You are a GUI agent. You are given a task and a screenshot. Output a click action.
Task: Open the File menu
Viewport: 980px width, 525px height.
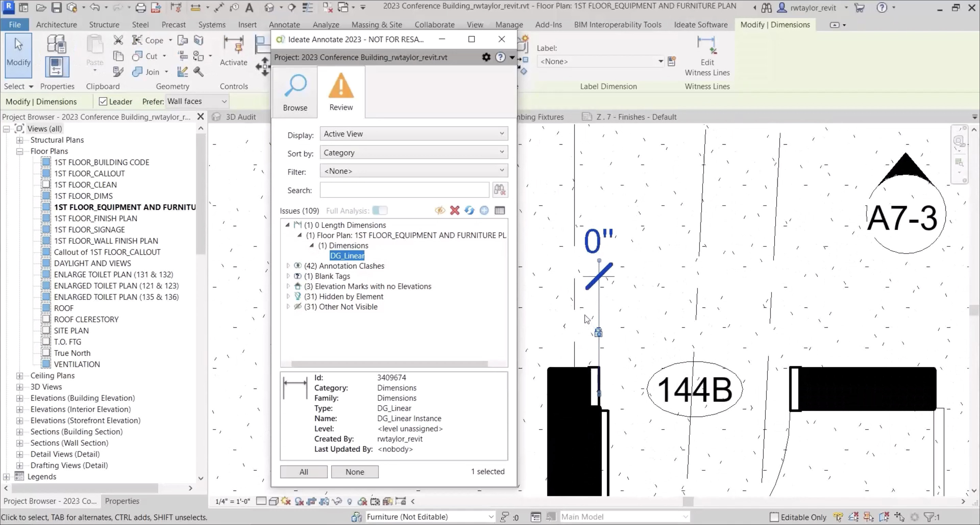click(x=15, y=25)
